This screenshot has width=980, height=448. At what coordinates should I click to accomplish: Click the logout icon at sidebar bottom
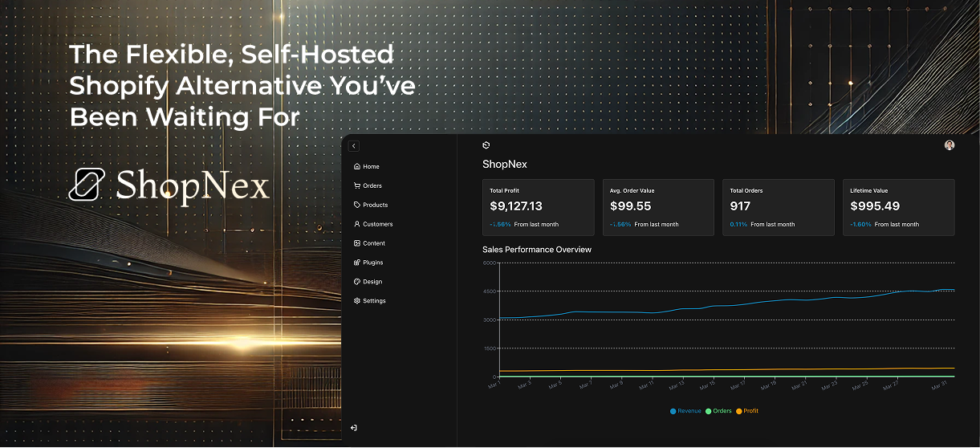(354, 428)
